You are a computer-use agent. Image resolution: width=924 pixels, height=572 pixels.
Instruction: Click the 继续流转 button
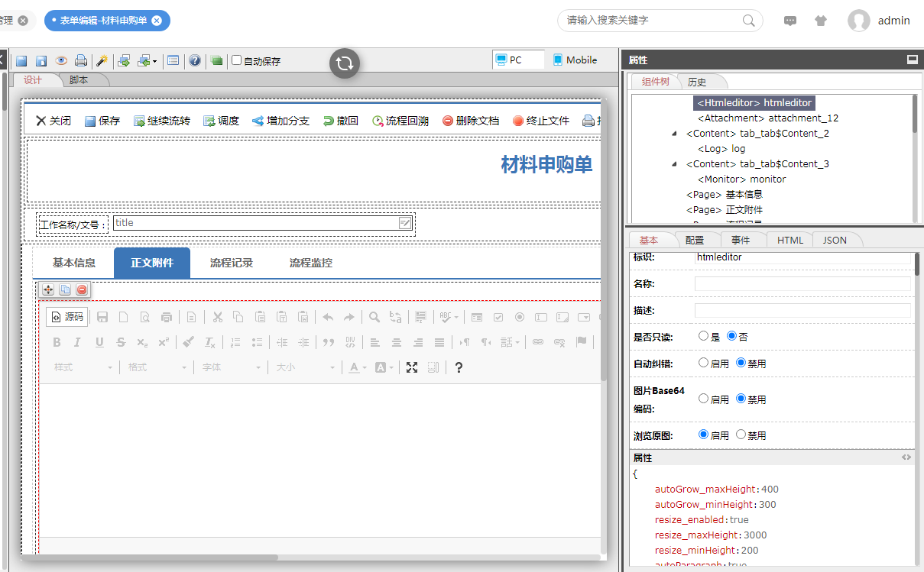point(162,121)
